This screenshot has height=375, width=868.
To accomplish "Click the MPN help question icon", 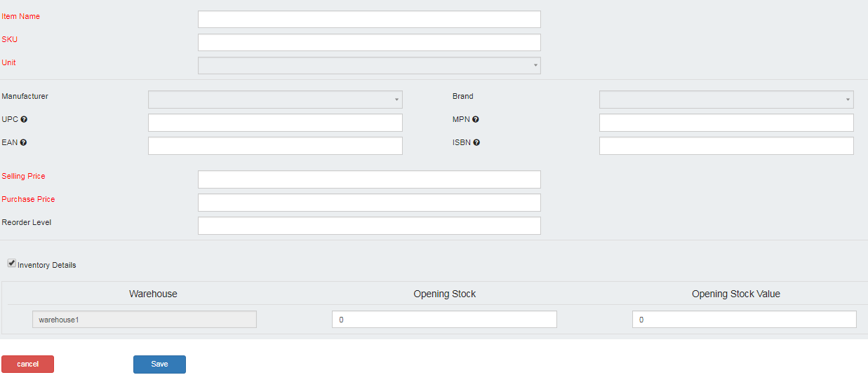I will tap(476, 120).
